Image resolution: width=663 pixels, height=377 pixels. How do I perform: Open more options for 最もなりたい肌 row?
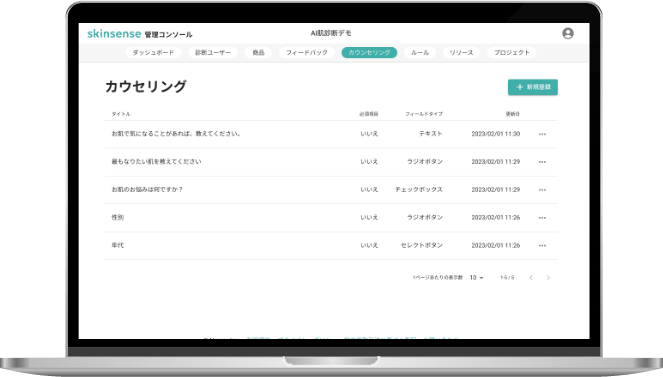point(542,162)
